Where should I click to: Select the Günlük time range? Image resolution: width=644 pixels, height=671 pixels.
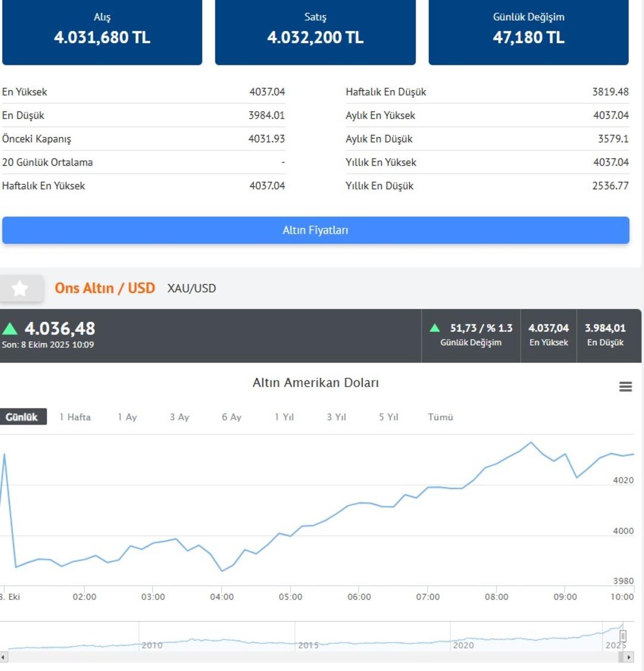click(x=22, y=417)
